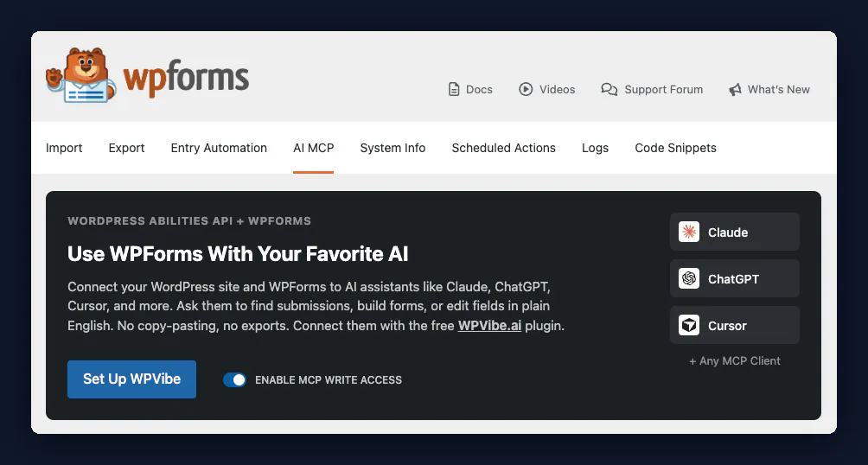This screenshot has height=465, width=868.
Task: Select the AI MCP tab
Action: point(313,148)
